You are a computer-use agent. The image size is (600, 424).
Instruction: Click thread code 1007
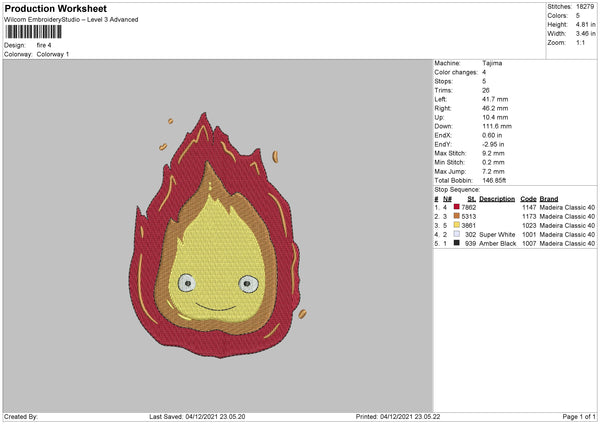coord(529,243)
